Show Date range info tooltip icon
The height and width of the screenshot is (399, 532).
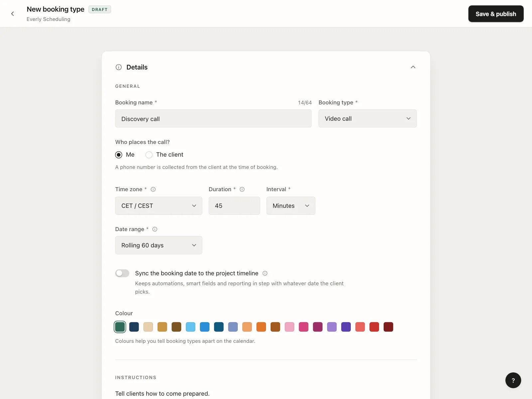(x=155, y=229)
